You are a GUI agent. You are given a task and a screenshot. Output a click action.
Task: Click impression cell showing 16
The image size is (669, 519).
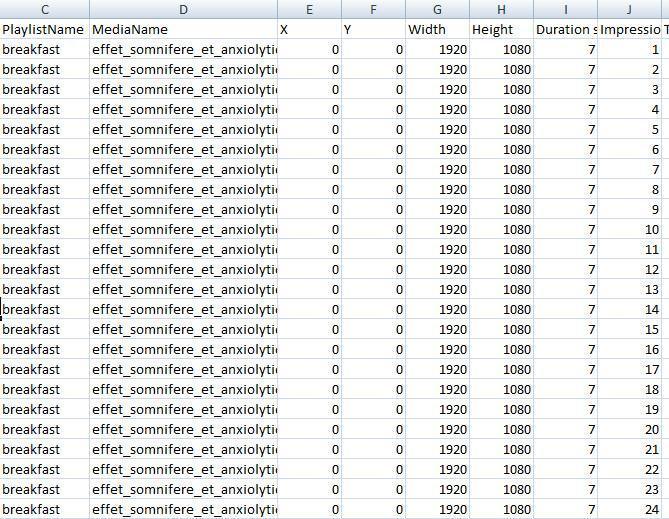(x=629, y=349)
